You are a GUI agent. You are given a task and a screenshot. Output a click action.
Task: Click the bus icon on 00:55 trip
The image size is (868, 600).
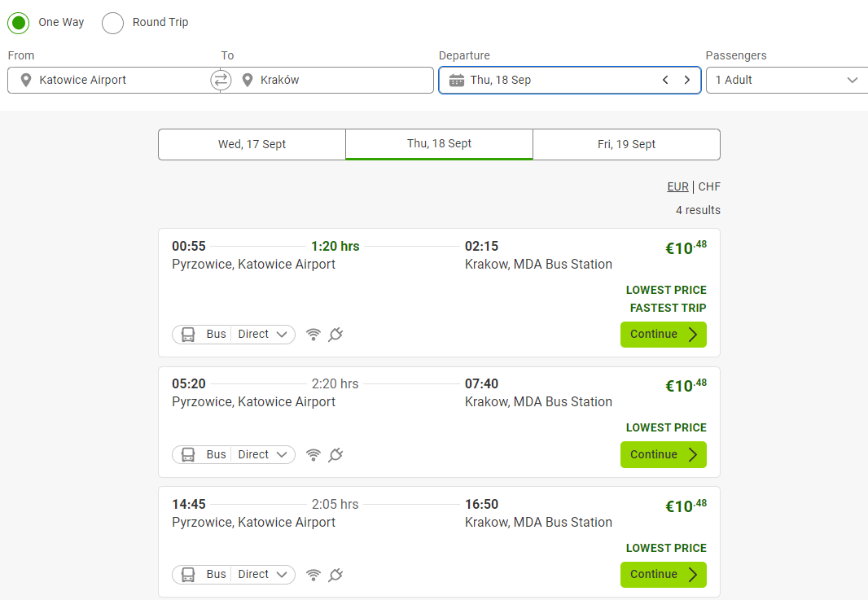188,334
